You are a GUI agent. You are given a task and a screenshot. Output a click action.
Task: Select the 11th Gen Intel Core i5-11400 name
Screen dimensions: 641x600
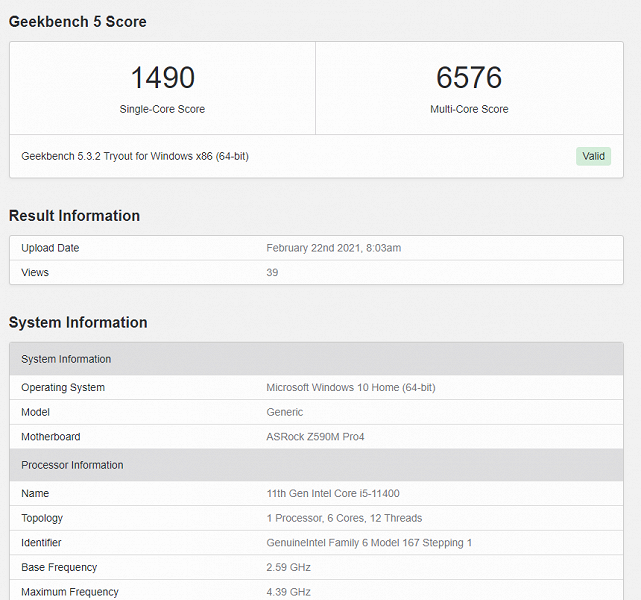(x=333, y=493)
